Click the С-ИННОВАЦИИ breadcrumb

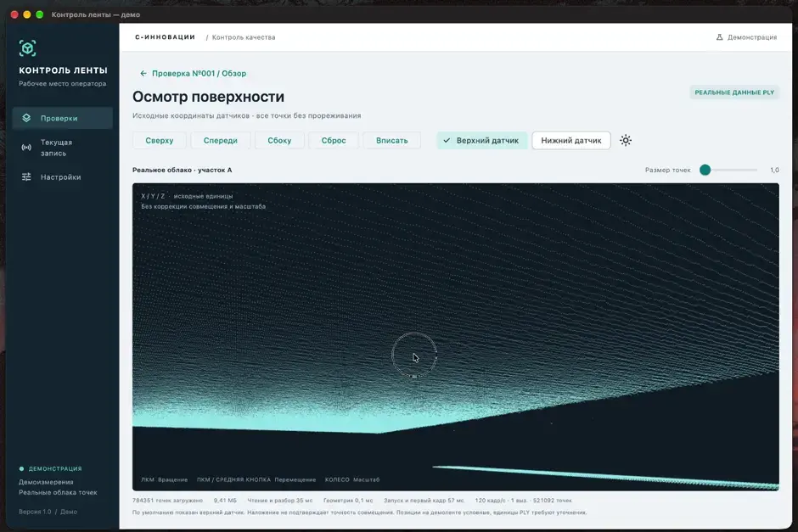(165, 37)
